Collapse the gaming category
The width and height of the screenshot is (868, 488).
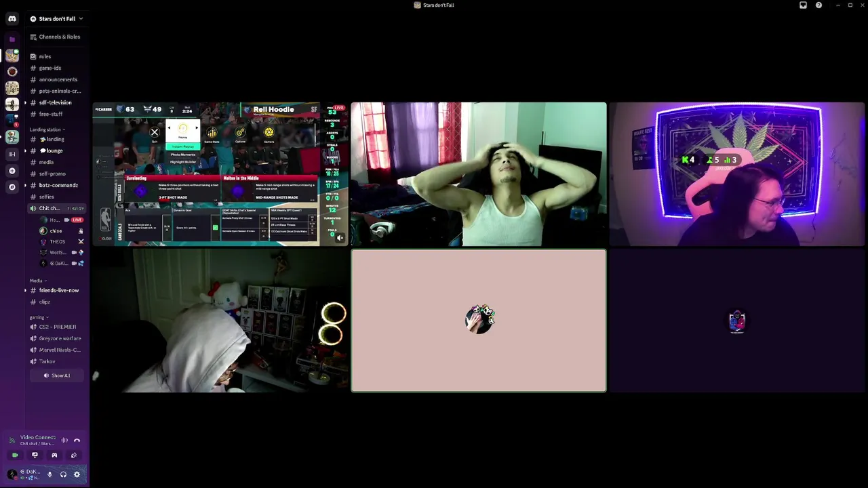click(x=39, y=317)
